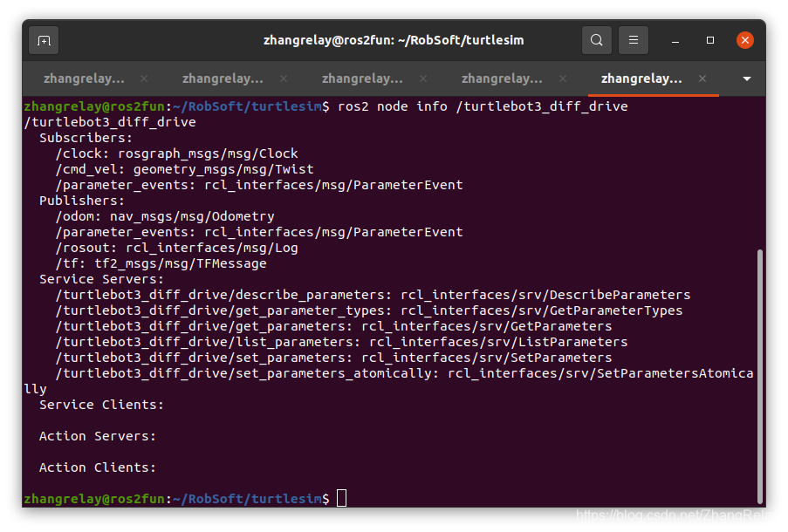The height and width of the screenshot is (532, 788).
Task: Click the command 'ros2 node info /turtlebot3_diff_drive'
Action: coord(483,106)
